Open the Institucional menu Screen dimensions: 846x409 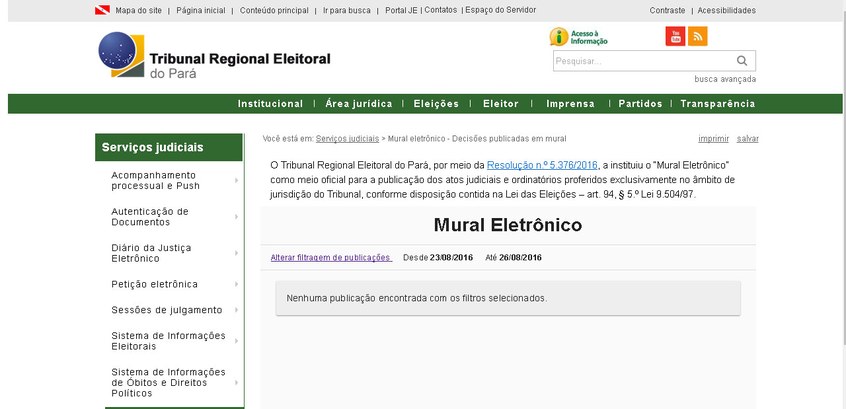point(270,104)
